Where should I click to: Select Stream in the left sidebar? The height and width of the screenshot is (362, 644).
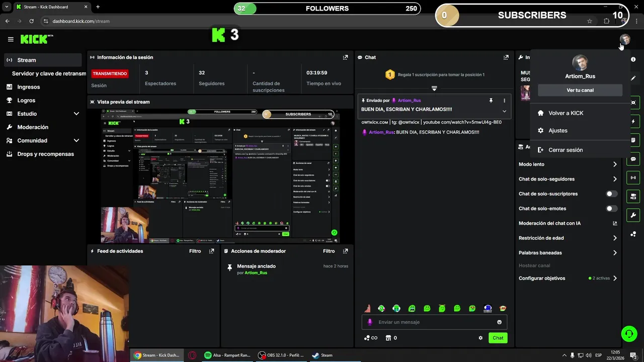[x=43, y=60]
